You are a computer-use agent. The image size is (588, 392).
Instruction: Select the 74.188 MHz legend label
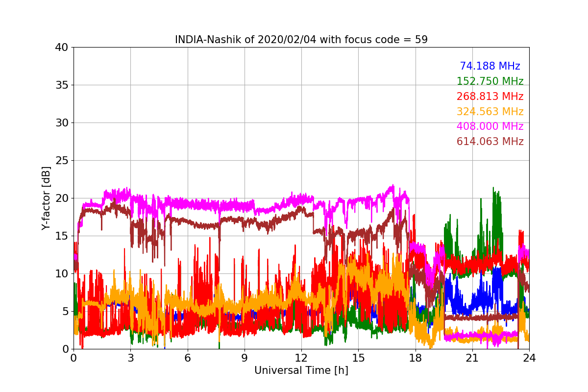(x=490, y=66)
